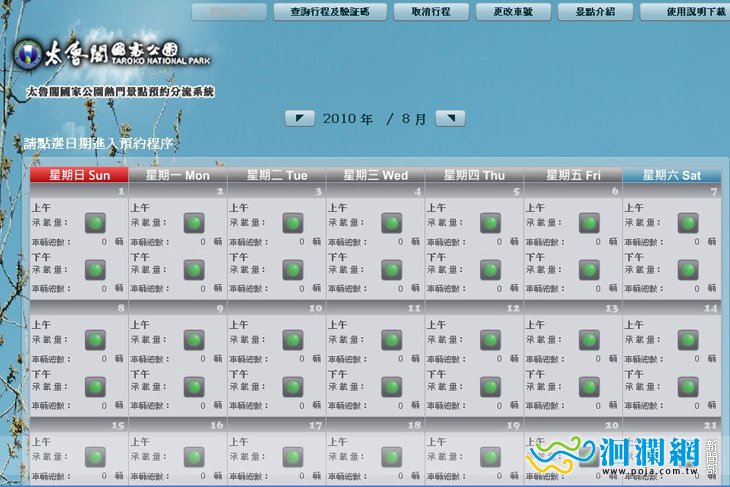The image size is (730, 487).
Task: Click morning green capacity indicator for day 8
Action: coord(95,340)
